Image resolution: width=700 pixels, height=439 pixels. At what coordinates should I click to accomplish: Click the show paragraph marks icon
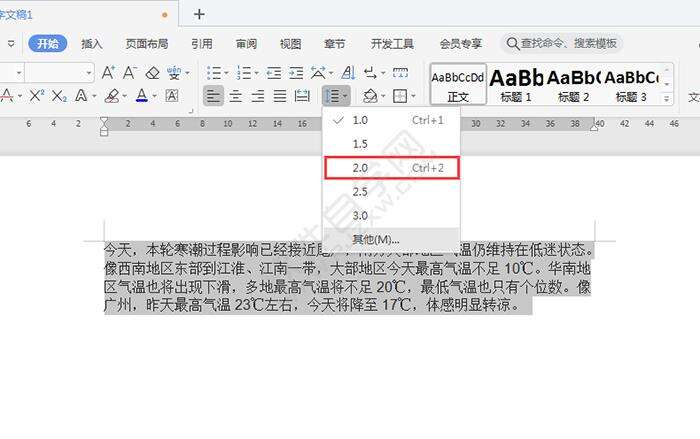pos(370,72)
